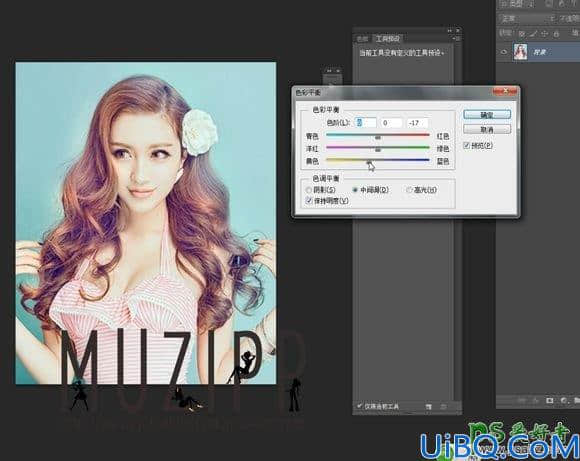Switch to the tab left of 工具预设
The height and width of the screenshot is (461, 580).
362,38
